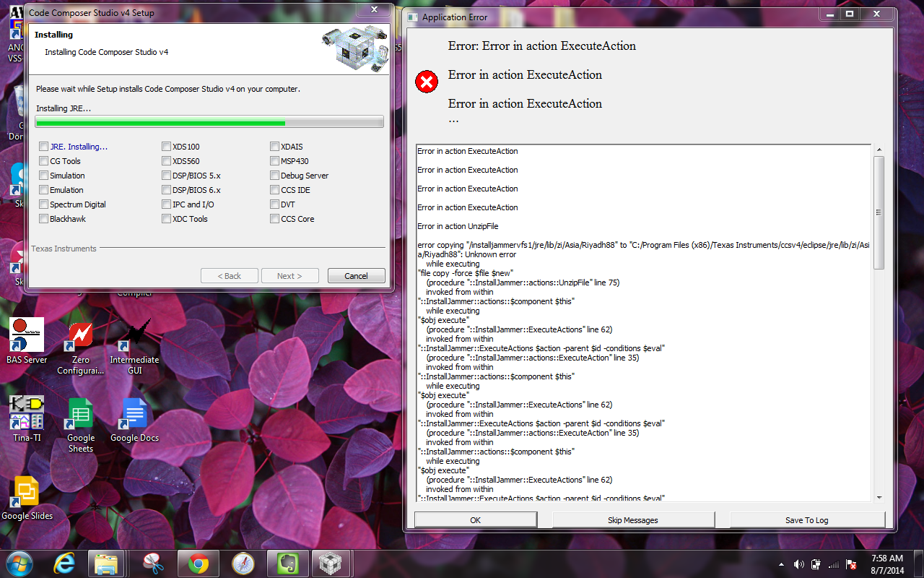Image resolution: width=924 pixels, height=578 pixels.
Task: Open Windows Explorer from the taskbar
Action: pyautogui.click(x=107, y=564)
